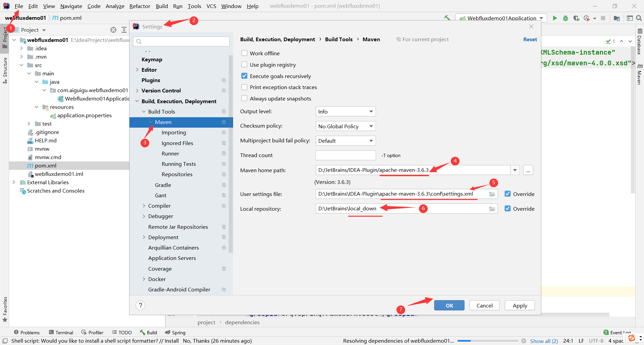Image resolution: width=644 pixels, height=345 pixels.
Task: Click the Build project hammer icon
Action: 447,18
